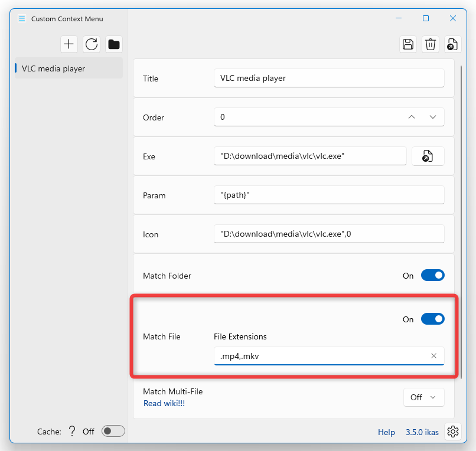Screen dimensions: 476x451
Task: Edit the Title input field
Action: pos(329,78)
